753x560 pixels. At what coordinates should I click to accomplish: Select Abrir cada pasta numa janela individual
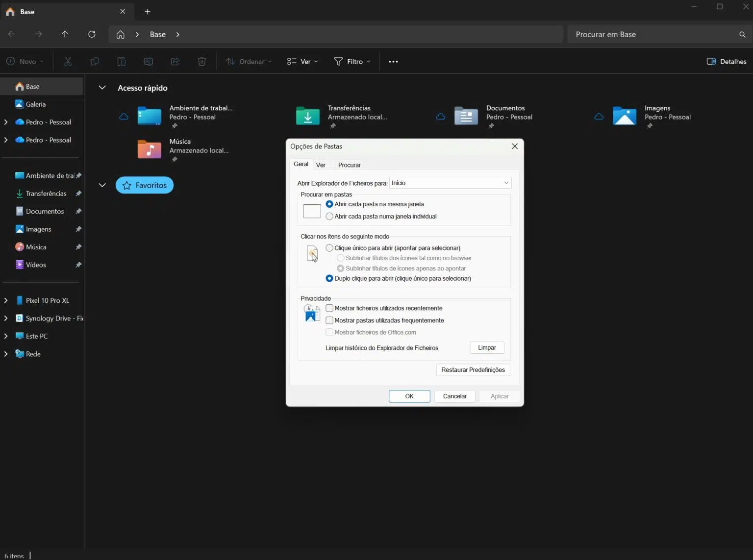(329, 217)
